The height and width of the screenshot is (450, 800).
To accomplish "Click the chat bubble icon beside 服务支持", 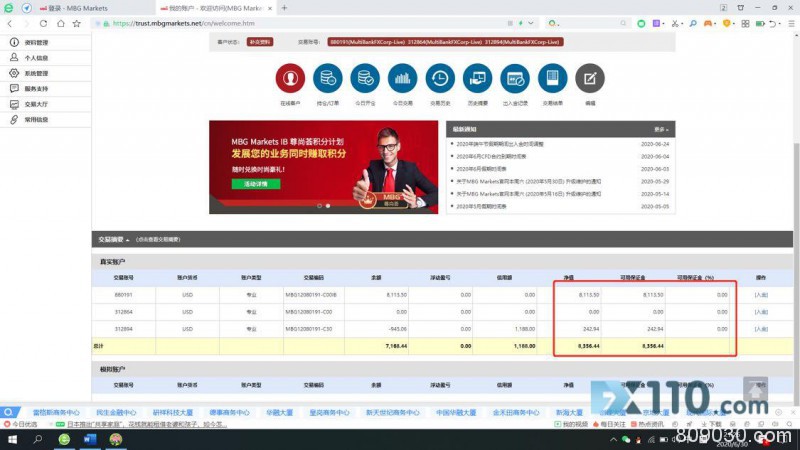I will (14, 88).
